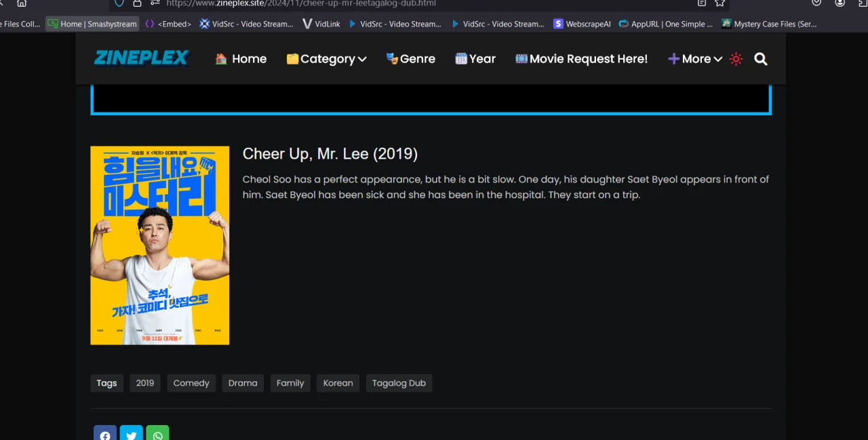Select the title Cheer Up, Mr. Lee (2019)
Screen dimensions: 868x440
pos(330,154)
